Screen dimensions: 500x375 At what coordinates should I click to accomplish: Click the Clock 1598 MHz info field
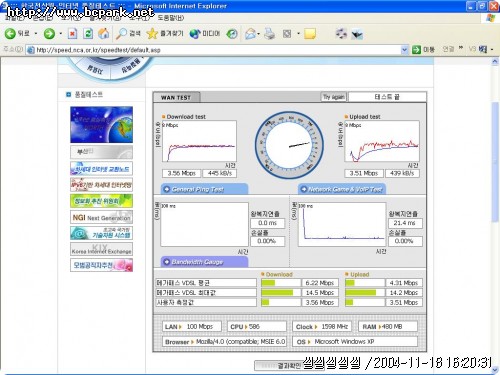[322, 327]
